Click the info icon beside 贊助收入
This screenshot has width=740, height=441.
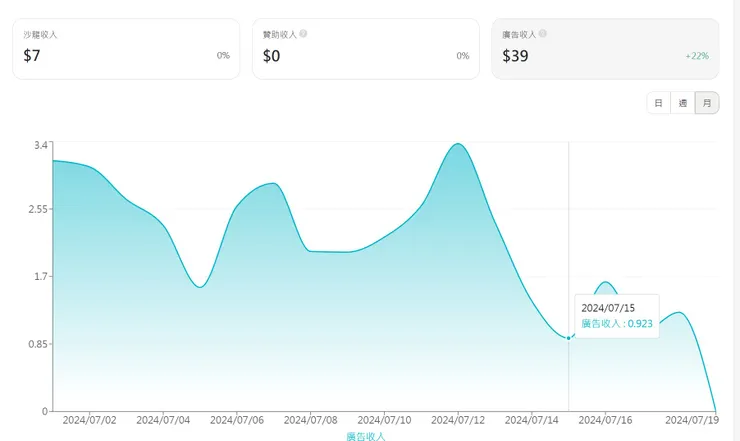[303, 34]
